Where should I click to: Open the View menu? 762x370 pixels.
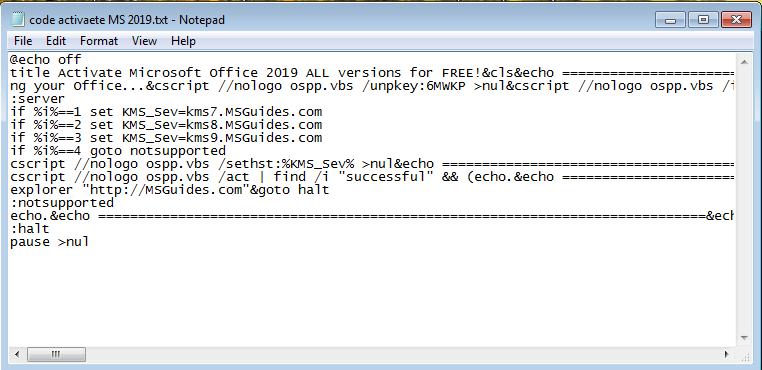pyautogui.click(x=144, y=41)
